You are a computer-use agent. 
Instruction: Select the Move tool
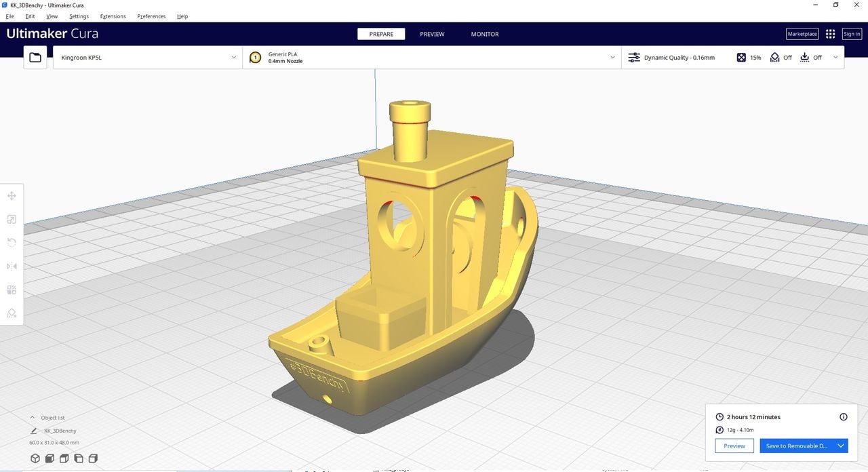pyautogui.click(x=12, y=195)
